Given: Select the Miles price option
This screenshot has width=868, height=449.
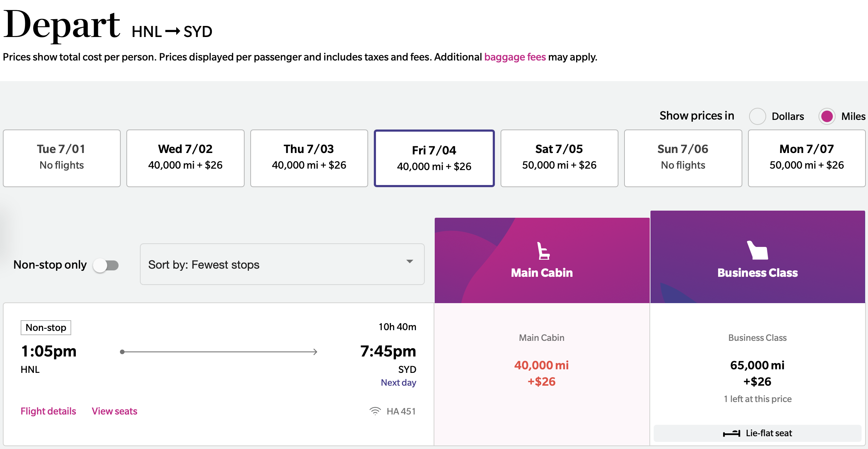Looking at the screenshot, I should point(827,116).
